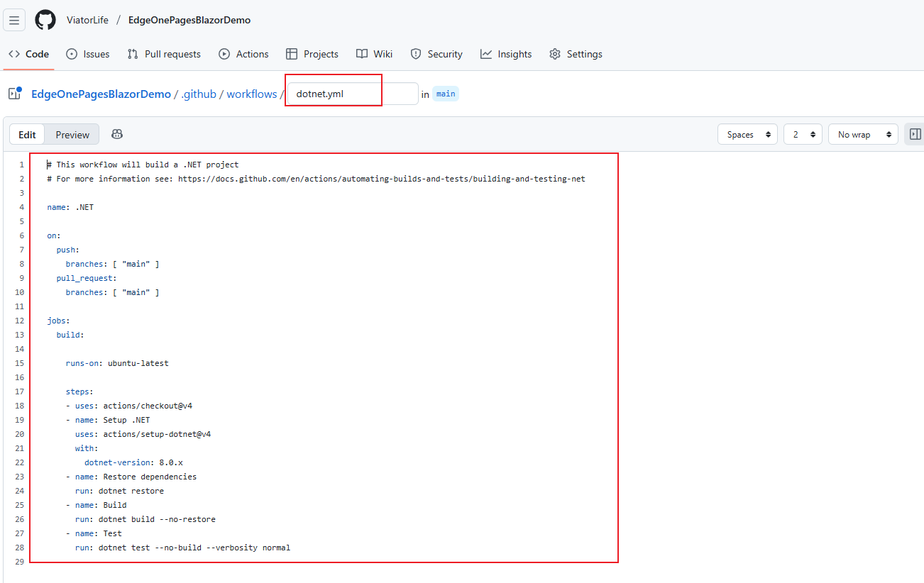
Task: Switch to the Code tab
Action: click(28, 54)
